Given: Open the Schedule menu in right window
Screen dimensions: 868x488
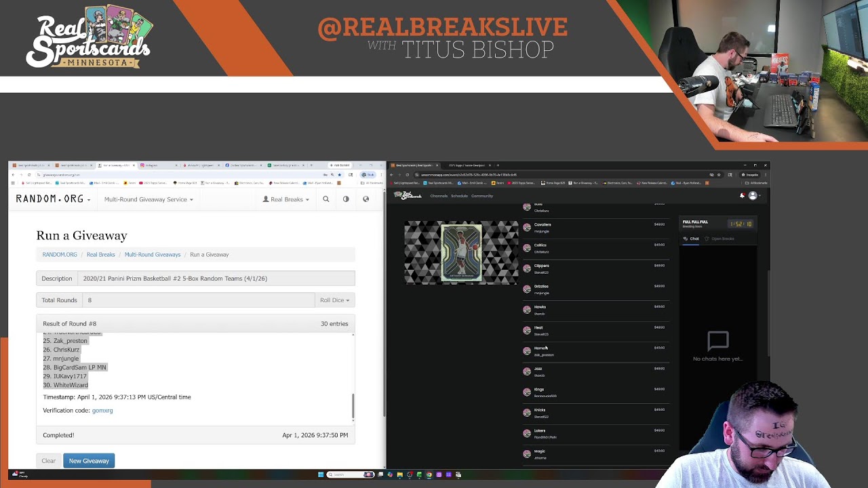Looking at the screenshot, I should click(459, 196).
